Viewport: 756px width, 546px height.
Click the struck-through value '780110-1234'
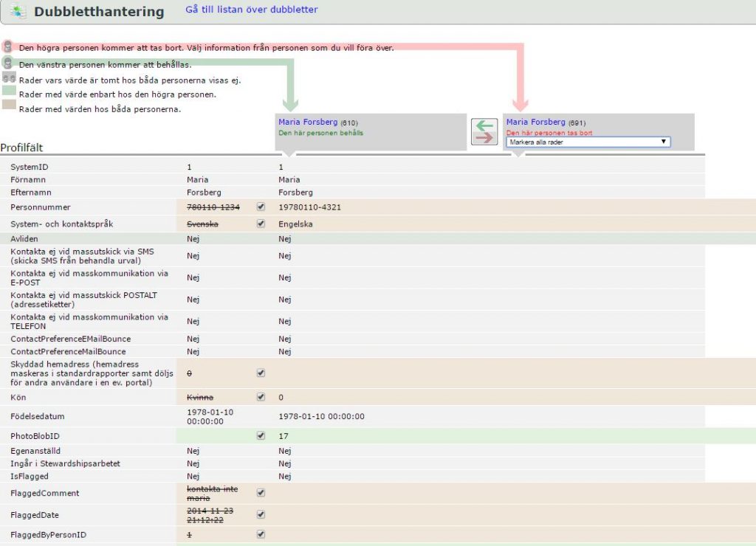point(213,207)
